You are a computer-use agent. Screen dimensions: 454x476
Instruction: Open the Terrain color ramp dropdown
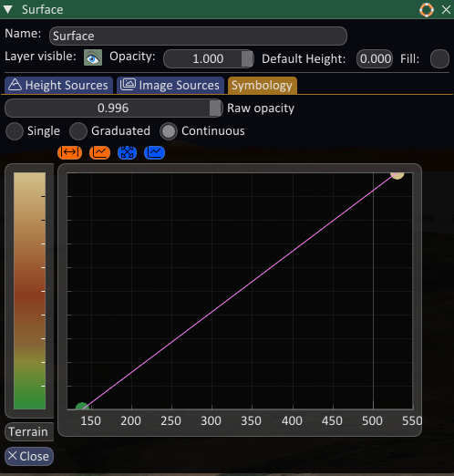tap(29, 431)
